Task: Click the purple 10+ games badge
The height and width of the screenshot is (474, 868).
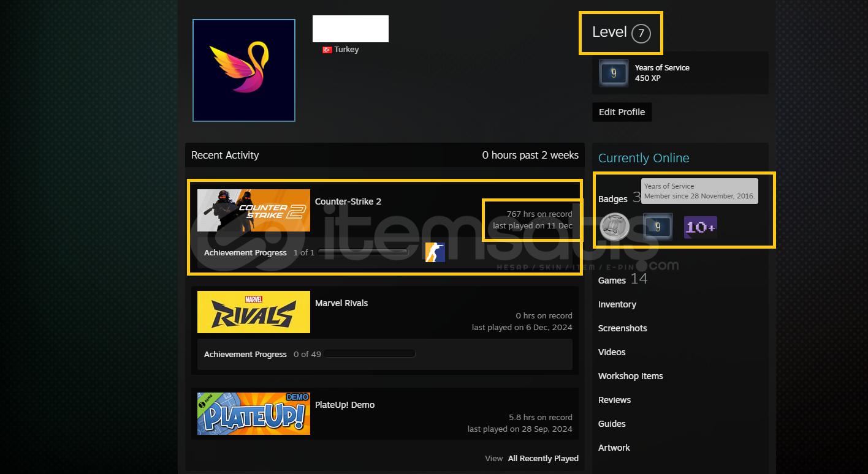Action: [x=701, y=227]
